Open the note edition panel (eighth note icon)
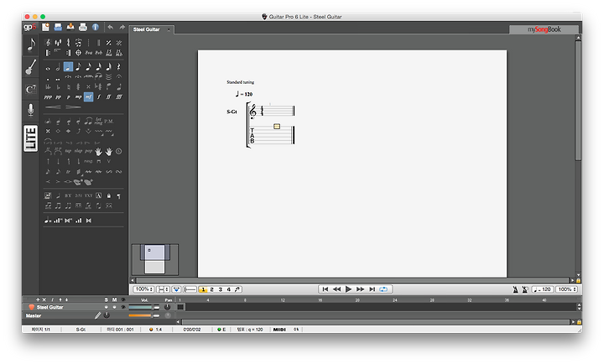Image resolution: width=604 pixels, height=364 pixels. click(31, 45)
